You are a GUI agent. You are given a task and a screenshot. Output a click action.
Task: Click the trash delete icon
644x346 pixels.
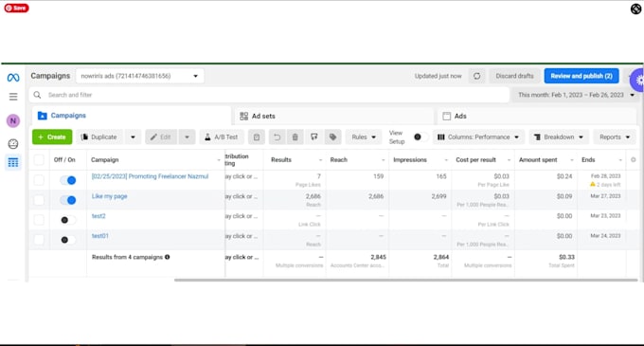[x=295, y=137]
